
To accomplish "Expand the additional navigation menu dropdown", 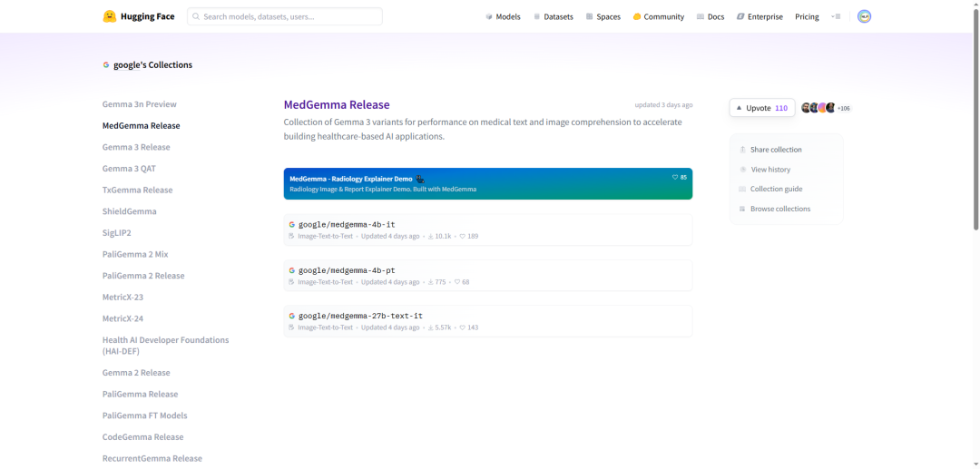I will 836,17.
